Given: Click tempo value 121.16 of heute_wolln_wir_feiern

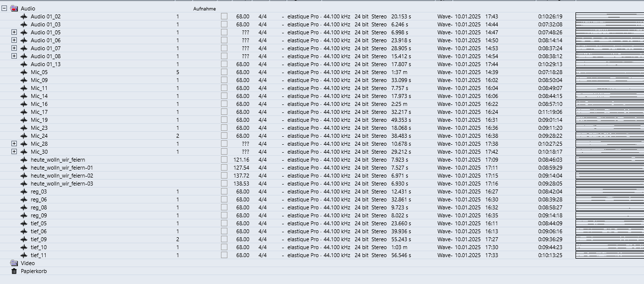Looking at the screenshot, I should tap(241, 160).
